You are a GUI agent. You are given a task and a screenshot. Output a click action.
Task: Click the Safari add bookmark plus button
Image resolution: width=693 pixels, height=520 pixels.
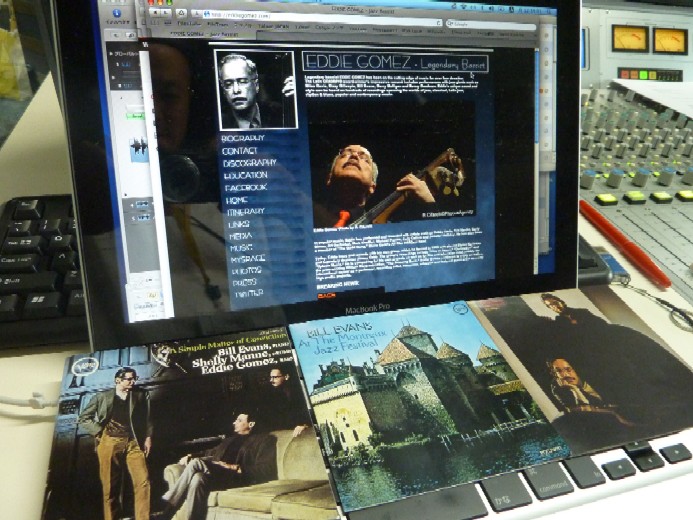[196, 13]
